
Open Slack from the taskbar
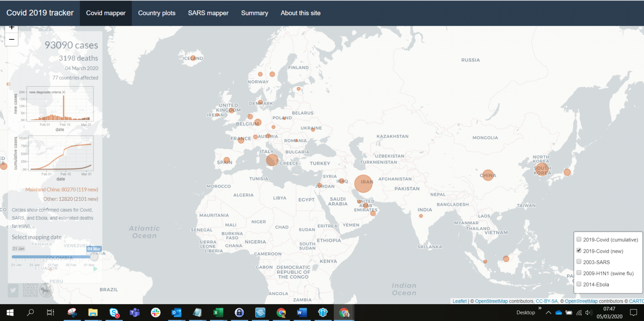(155, 313)
